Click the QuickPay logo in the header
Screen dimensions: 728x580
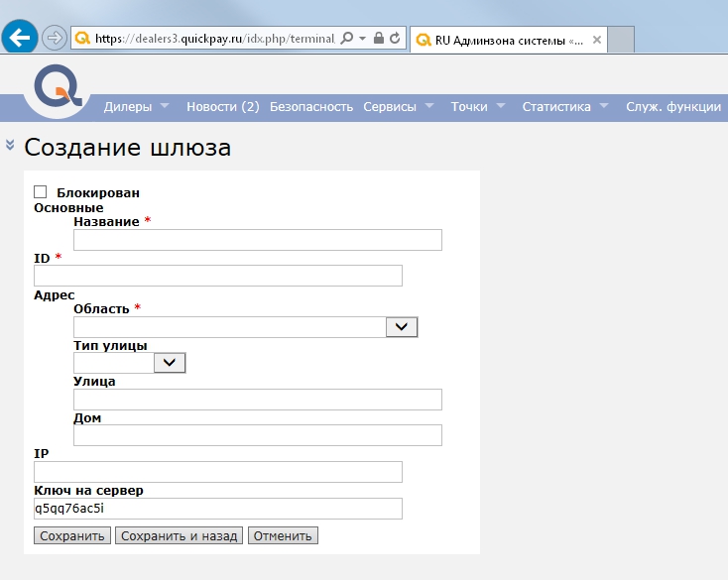(x=59, y=89)
